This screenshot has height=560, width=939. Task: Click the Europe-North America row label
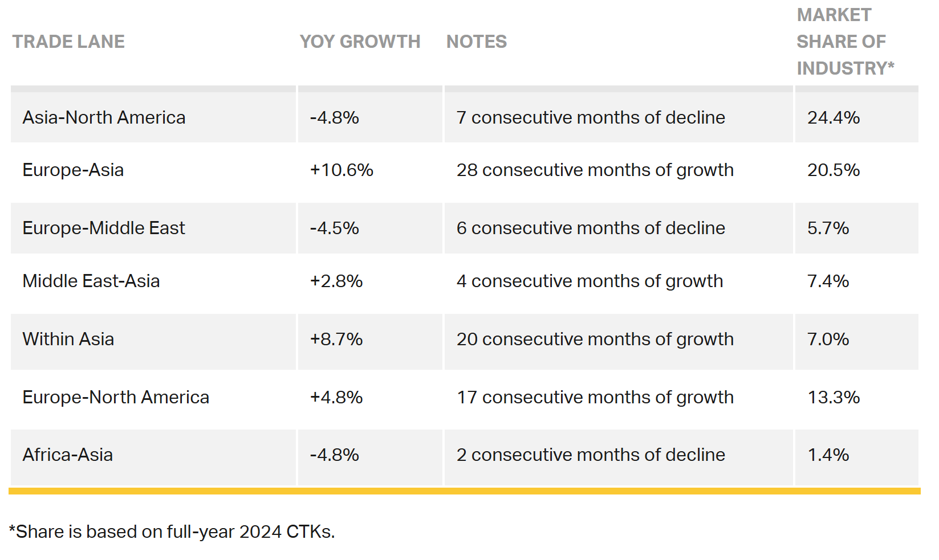[x=116, y=397]
